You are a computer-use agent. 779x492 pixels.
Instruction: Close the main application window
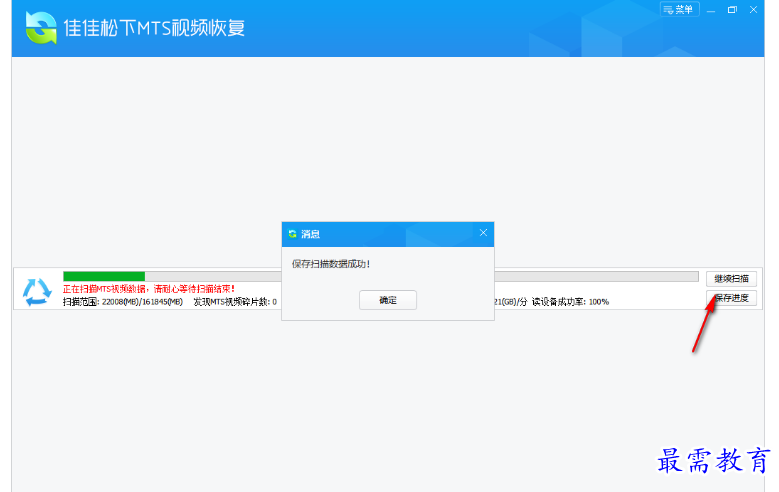[753, 10]
